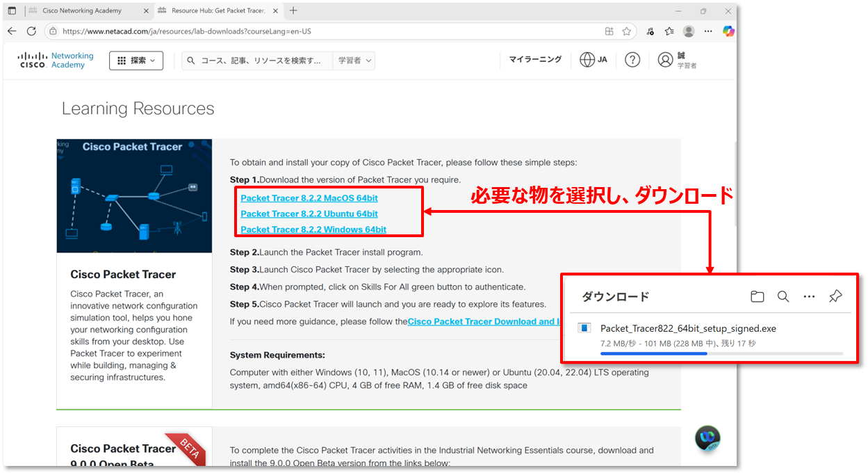Click the Cisco Packet Tracer network thumbnail image
868x475 pixels.
pos(134,196)
